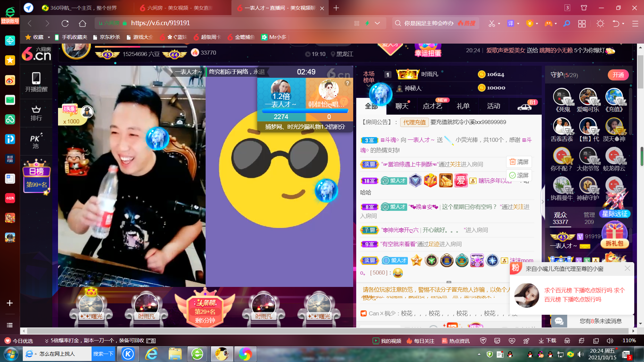Screen dimensions: 644x362
Task: Add a sidebar app with plus icon
Action: click(x=10, y=303)
